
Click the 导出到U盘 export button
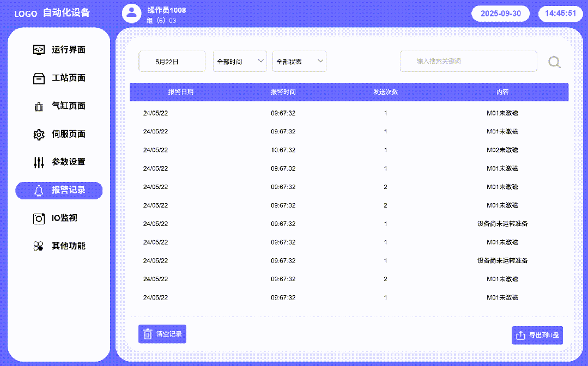[537, 335]
